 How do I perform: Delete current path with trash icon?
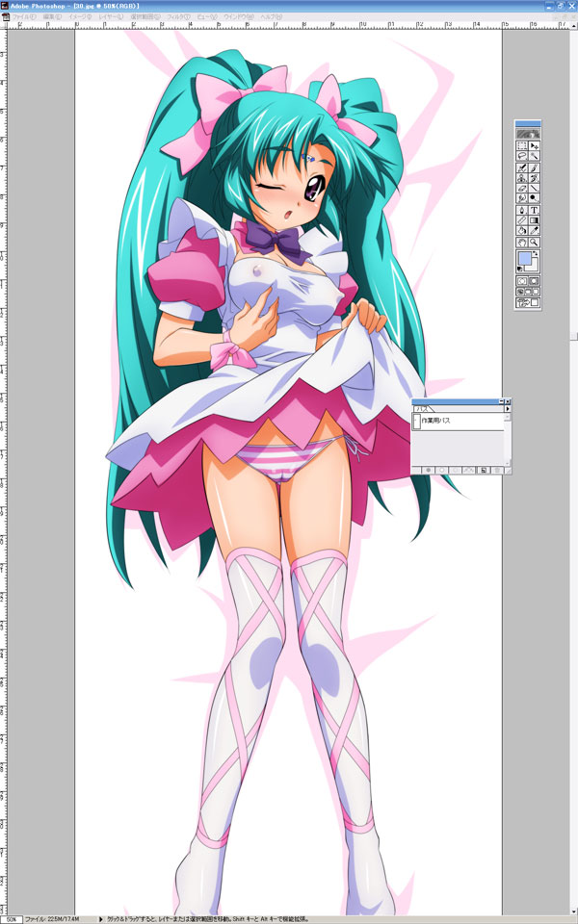click(497, 471)
